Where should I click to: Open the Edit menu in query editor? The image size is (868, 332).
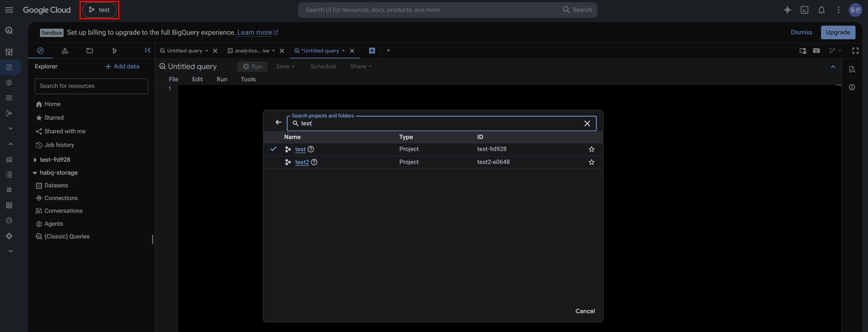click(197, 79)
